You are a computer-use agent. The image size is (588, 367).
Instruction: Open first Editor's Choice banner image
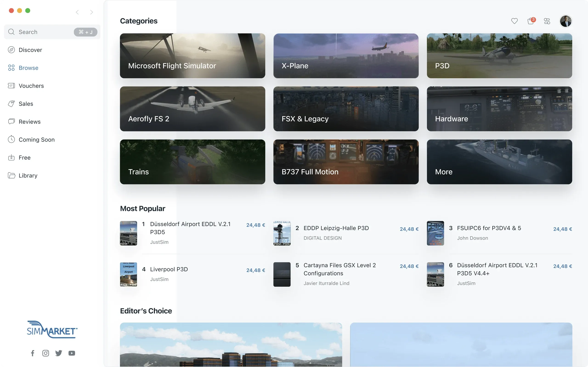coord(231,345)
